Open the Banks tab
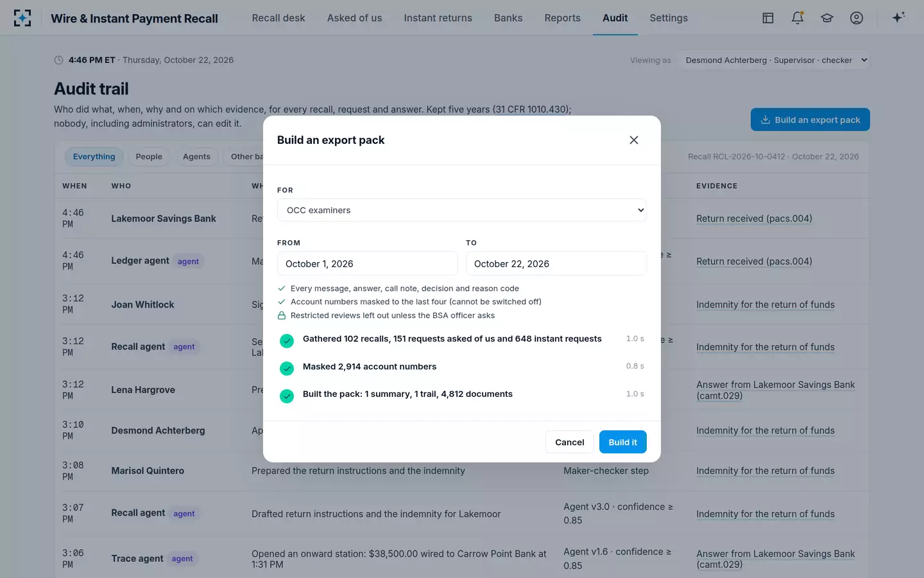924x578 pixels. (x=508, y=18)
